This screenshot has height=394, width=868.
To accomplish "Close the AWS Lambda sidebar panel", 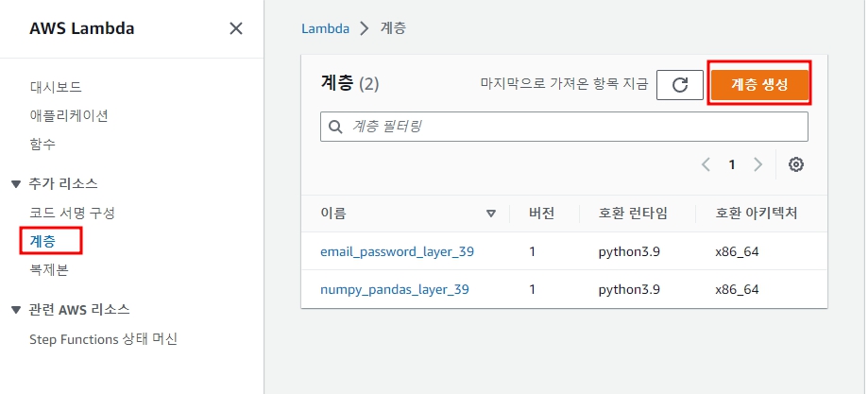I will (236, 28).
